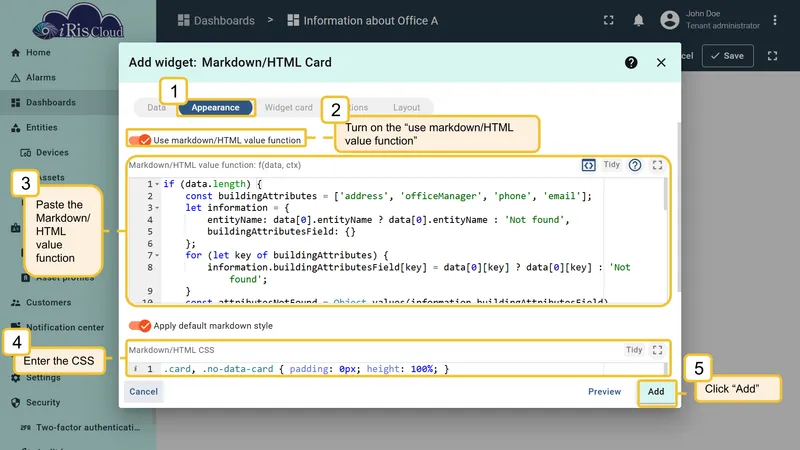Collapse the code fold at line 7
Screen dimensions: 800x450
click(x=157, y=256)
